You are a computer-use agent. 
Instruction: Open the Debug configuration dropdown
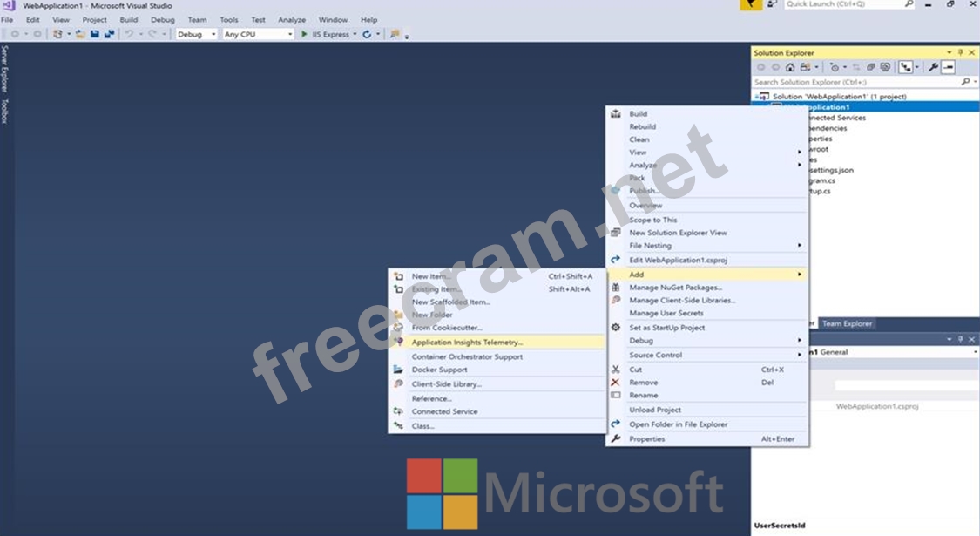pyautogui.click(x=197, y=34)
